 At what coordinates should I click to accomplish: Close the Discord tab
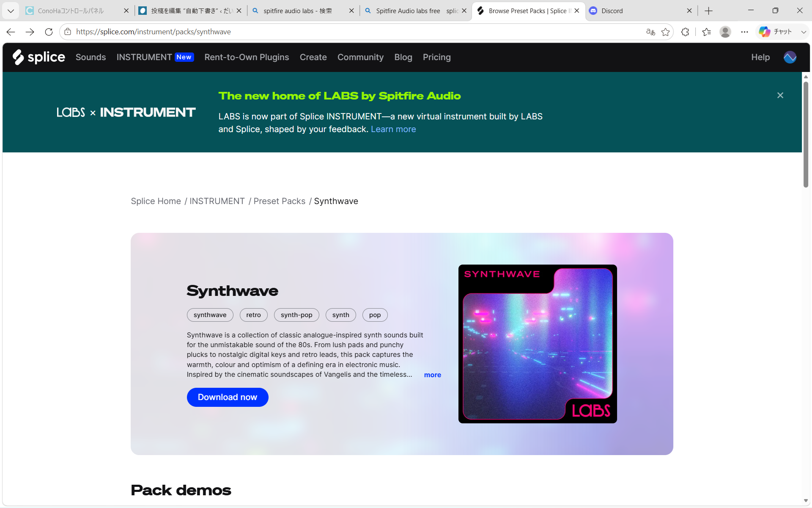click(689, 11)
